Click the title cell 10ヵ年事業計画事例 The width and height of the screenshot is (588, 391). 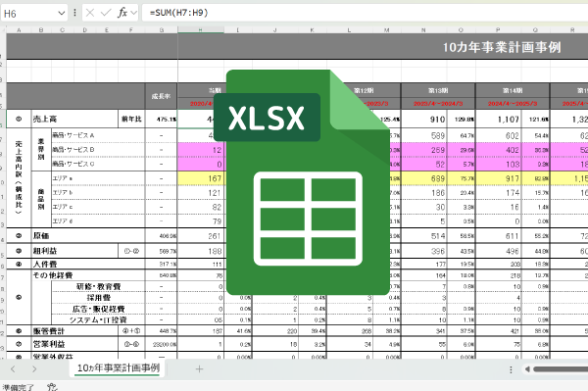(502, 48)
